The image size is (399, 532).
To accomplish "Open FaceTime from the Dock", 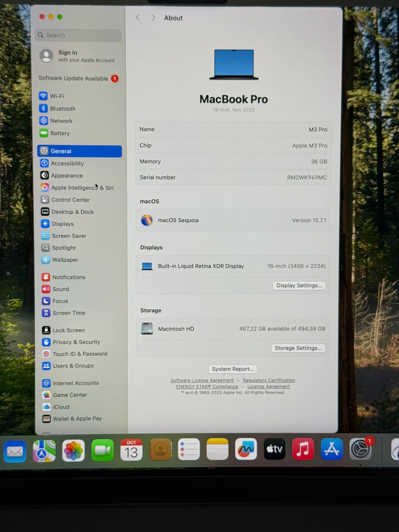I will coord(103,450).
